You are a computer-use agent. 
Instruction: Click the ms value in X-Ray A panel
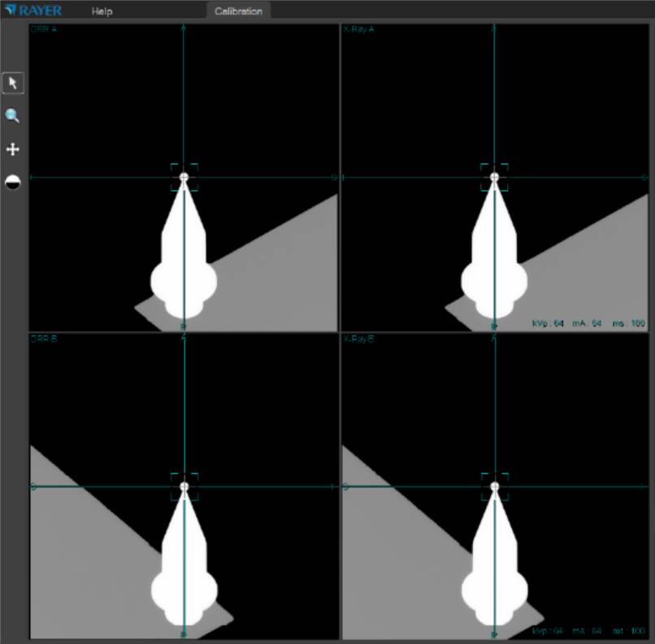(x=627, y=323)
